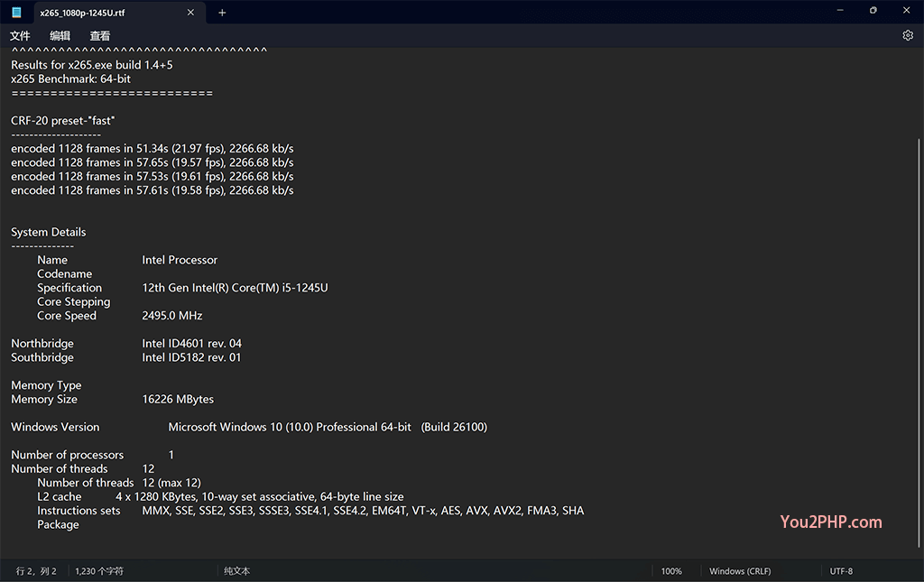Open the settings gear icon

click(908, 35)
